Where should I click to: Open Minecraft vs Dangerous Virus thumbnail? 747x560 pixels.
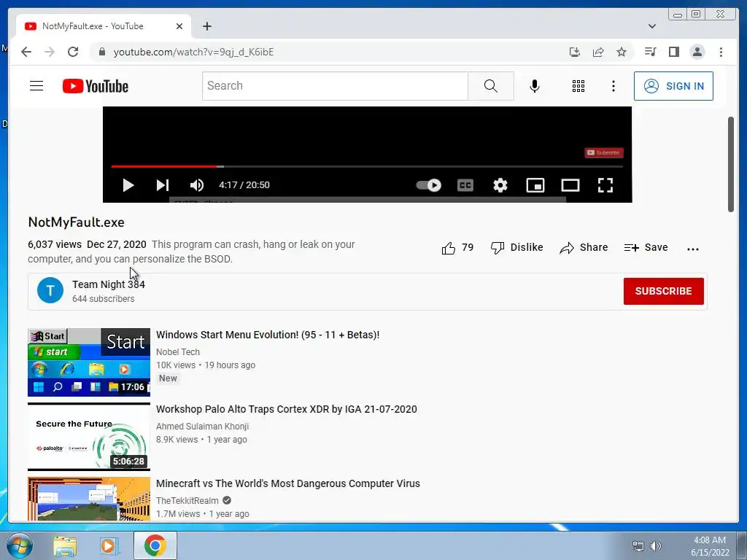pyautogui.click(x=89, y=499)
